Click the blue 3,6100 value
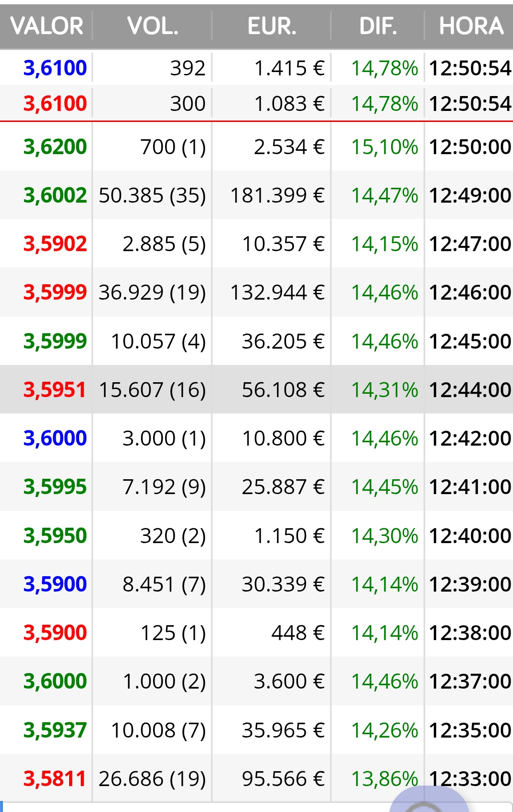This screenshot has height=812, width=513. (55, 68)
